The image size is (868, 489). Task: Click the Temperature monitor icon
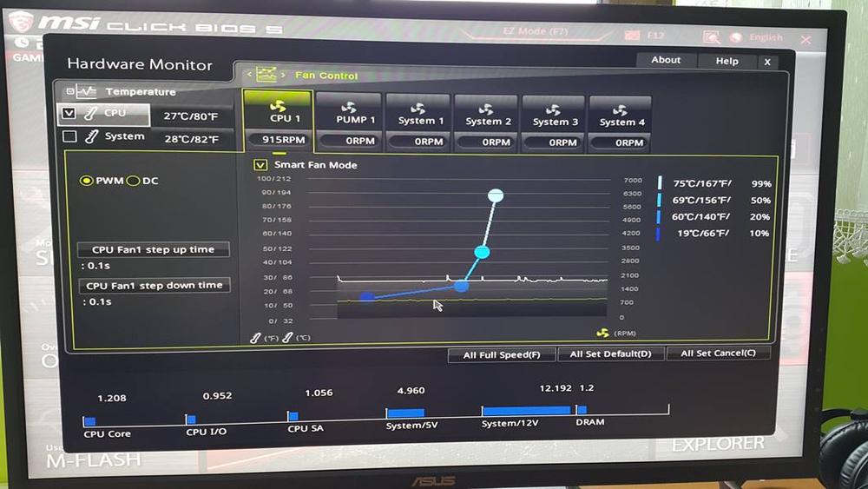[85, 91]
